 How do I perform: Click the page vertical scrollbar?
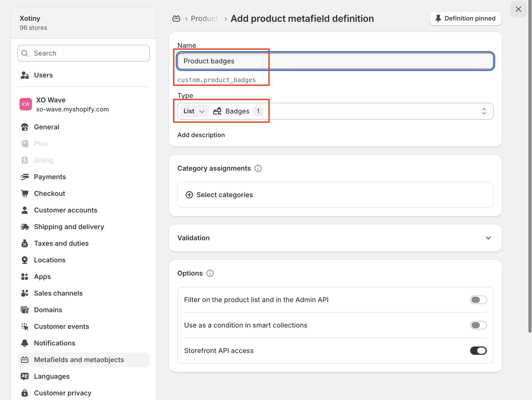point(530,167)
